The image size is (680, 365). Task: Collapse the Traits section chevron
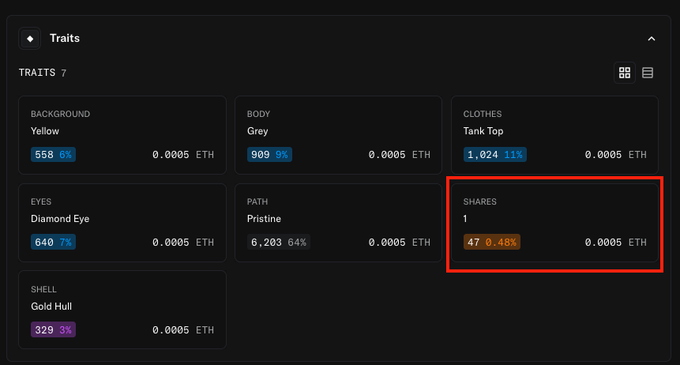[651, 39]
